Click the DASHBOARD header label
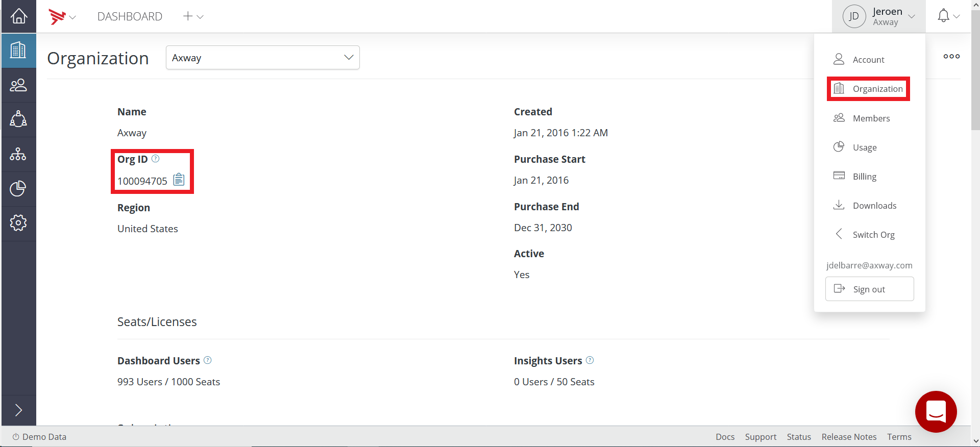Viewport: 980px width, 447px height. (130, 16)
